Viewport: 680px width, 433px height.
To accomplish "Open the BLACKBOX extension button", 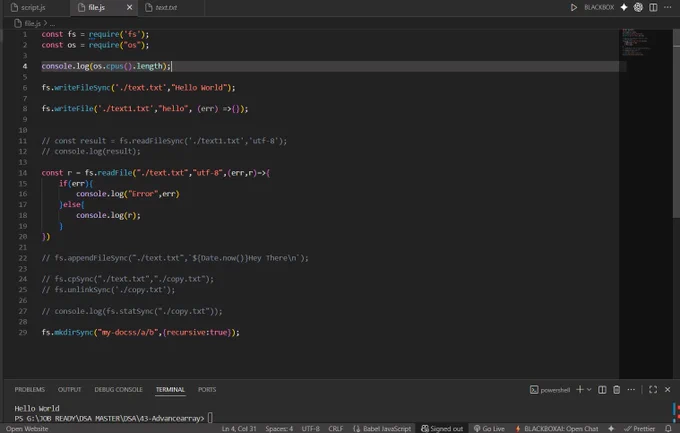I will pos(599,7).
